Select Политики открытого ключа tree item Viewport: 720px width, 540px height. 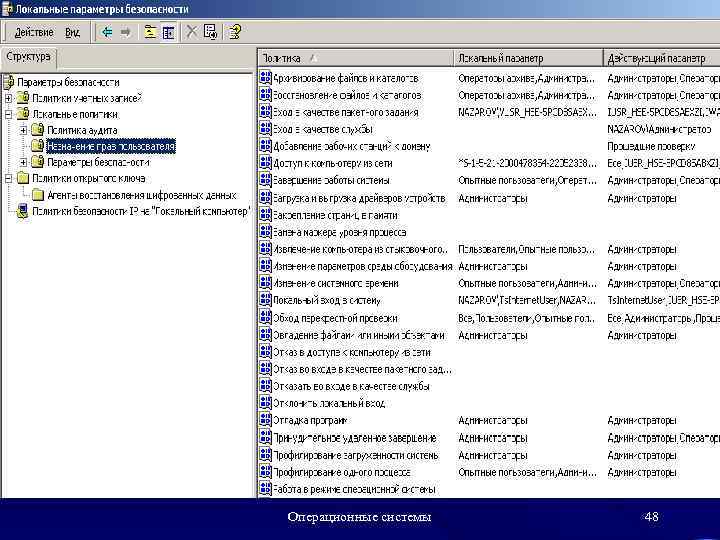pos(89,178)
